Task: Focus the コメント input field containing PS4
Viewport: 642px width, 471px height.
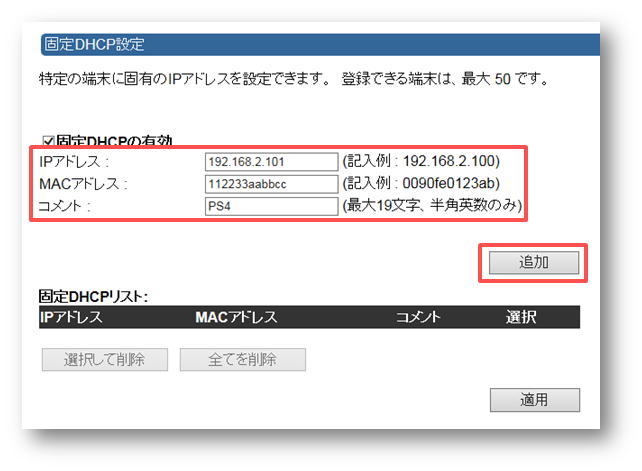Action: pos(271,206)
